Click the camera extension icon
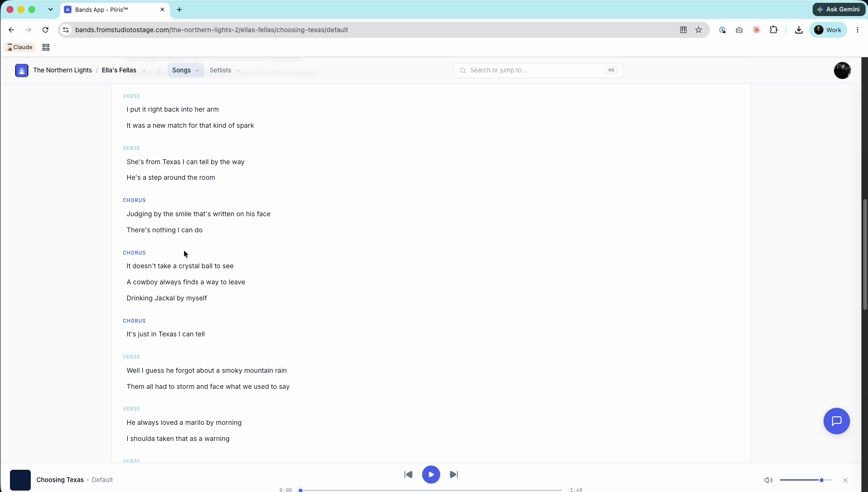 [x=739, y=30]
